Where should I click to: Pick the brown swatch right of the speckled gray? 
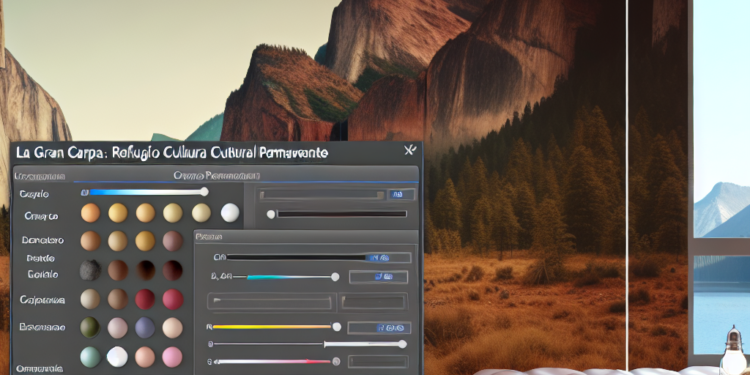pyautogui.click(x=118, y=270)
